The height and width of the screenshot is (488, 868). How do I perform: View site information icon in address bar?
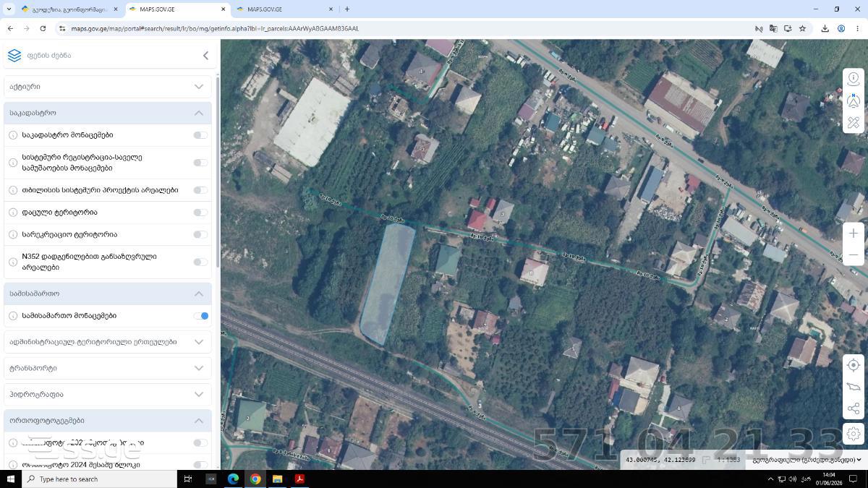tap(61, 28)
